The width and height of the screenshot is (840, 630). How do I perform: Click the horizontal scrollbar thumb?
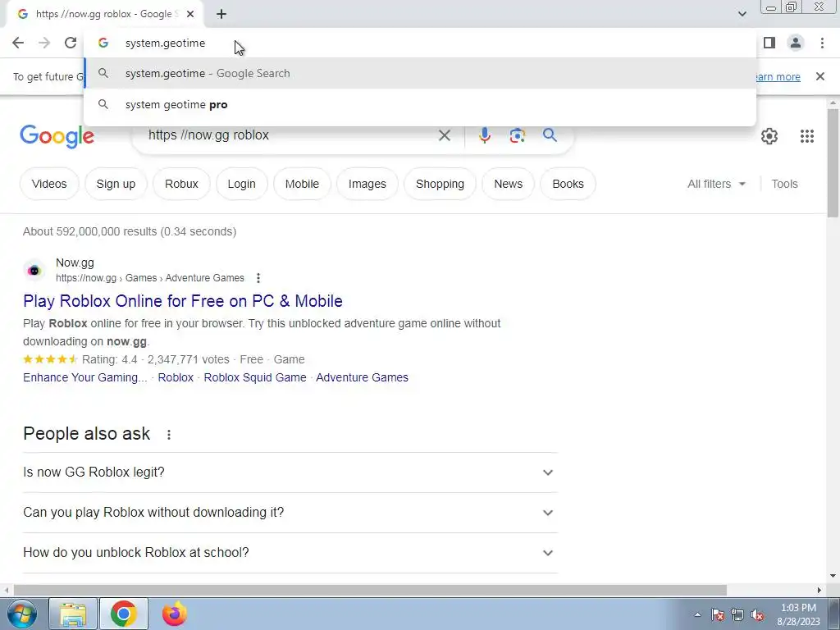[x=370, y=591]
